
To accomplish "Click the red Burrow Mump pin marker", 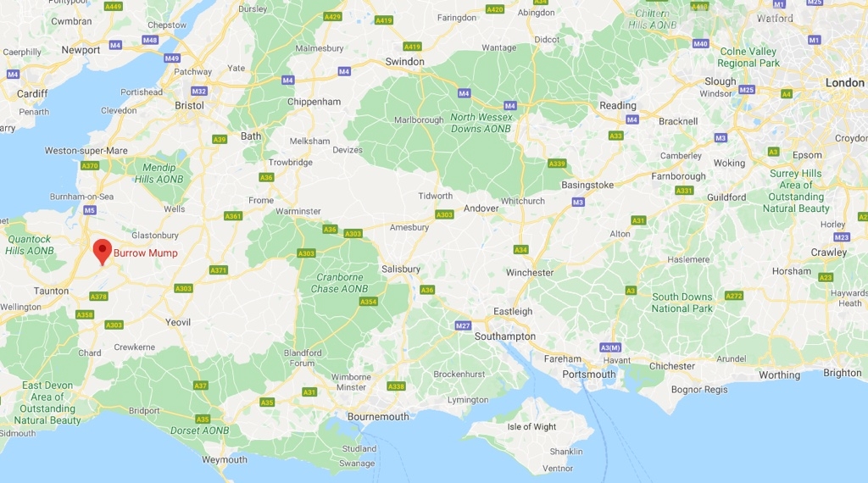I will (x=103, y=252).
